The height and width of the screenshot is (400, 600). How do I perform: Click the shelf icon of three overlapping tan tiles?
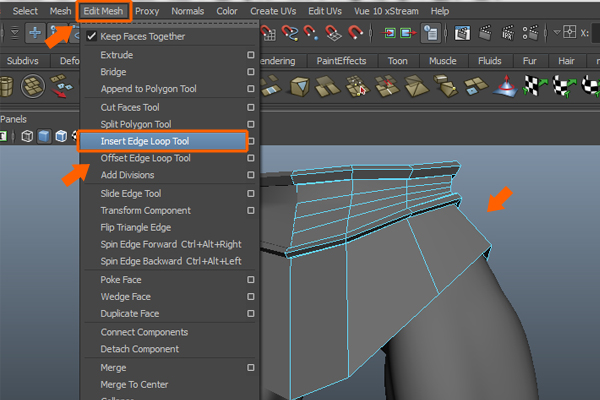[x=327, y=86]
